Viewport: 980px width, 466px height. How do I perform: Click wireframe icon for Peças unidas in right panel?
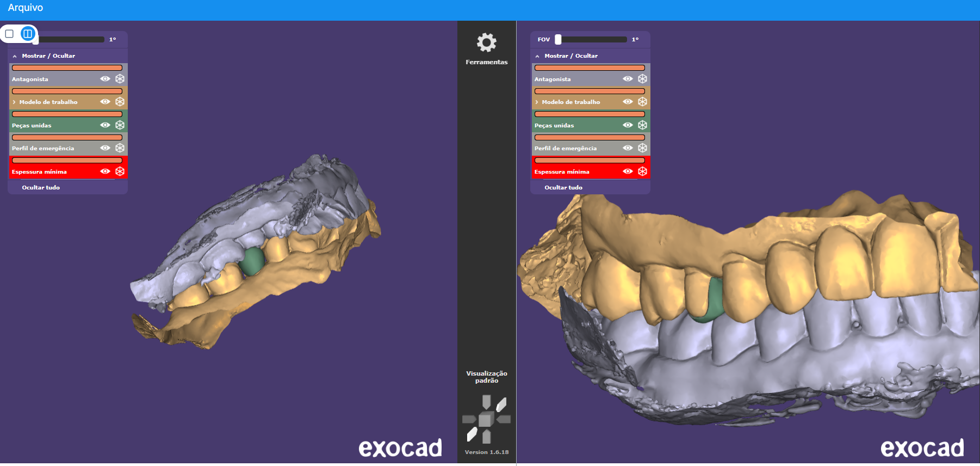tap(642, 125)
